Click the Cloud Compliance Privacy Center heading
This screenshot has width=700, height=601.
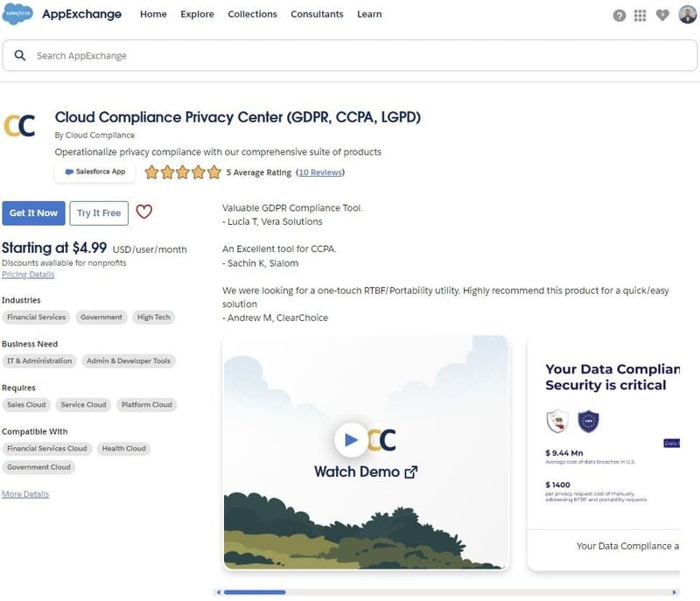pyautogui.click(x=237, y=117)
